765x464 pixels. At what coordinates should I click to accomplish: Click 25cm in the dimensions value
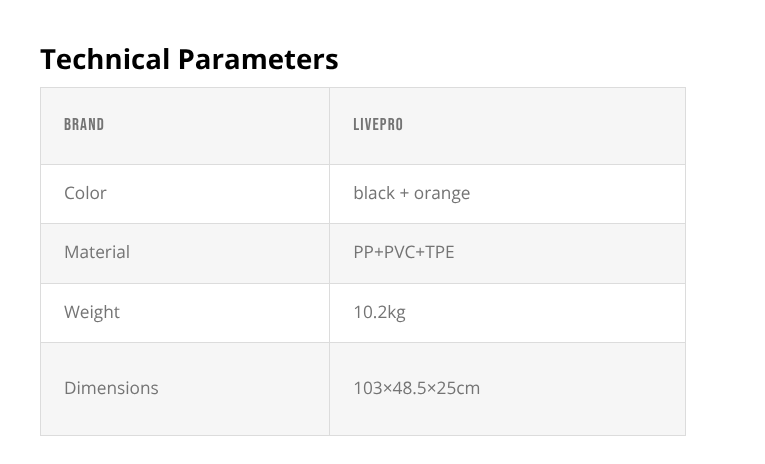(459, 388)
